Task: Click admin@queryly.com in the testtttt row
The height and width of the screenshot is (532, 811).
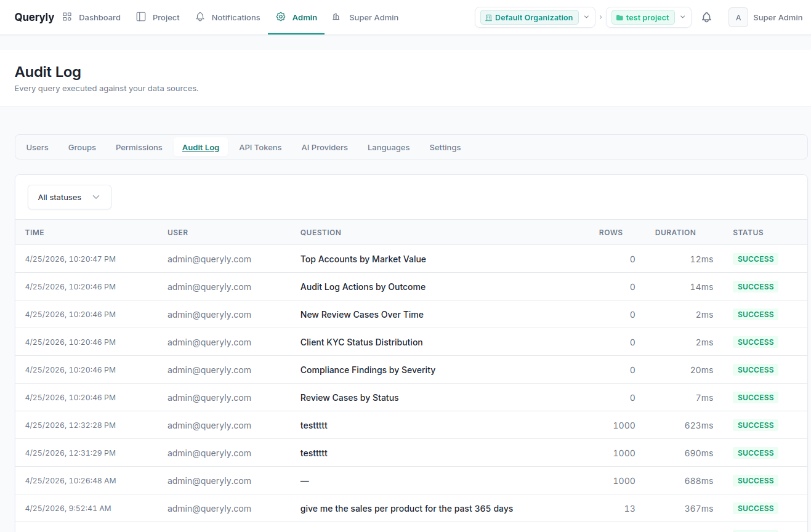Action: [x=209, y=425]
